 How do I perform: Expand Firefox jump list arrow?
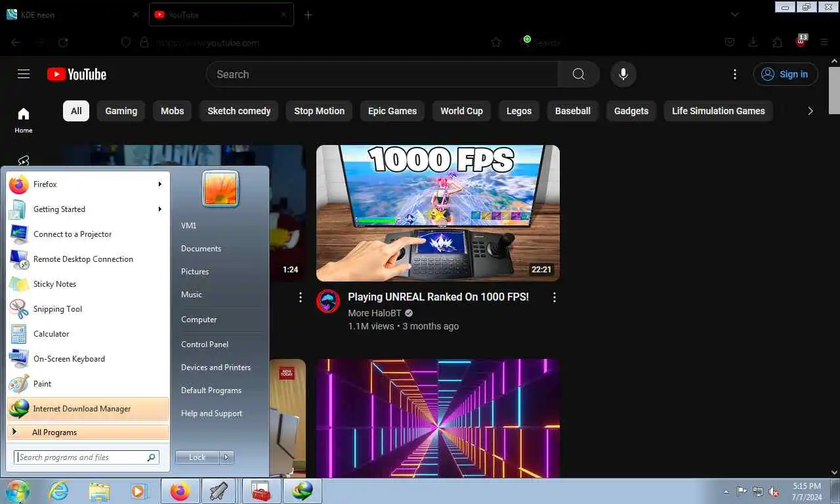pos(159,184)
